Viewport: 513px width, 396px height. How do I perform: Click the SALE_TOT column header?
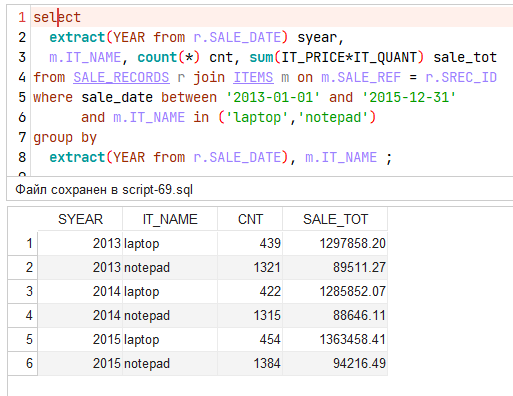[335, 219]
